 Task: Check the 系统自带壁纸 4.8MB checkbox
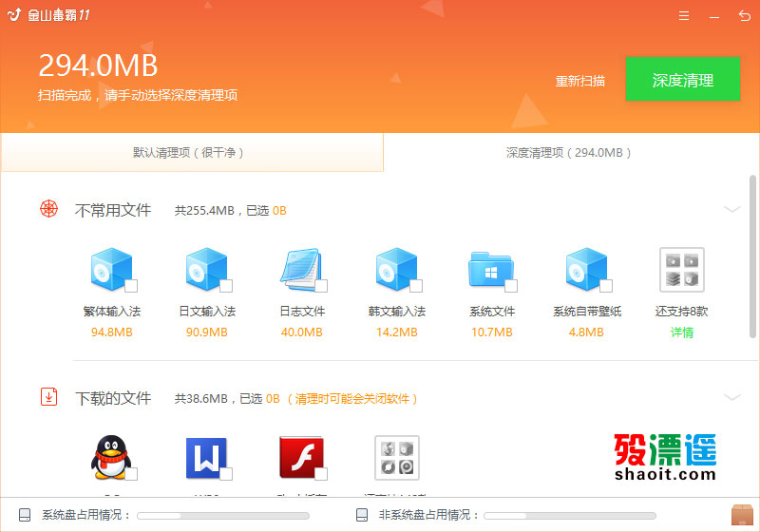tap(606, 286)
